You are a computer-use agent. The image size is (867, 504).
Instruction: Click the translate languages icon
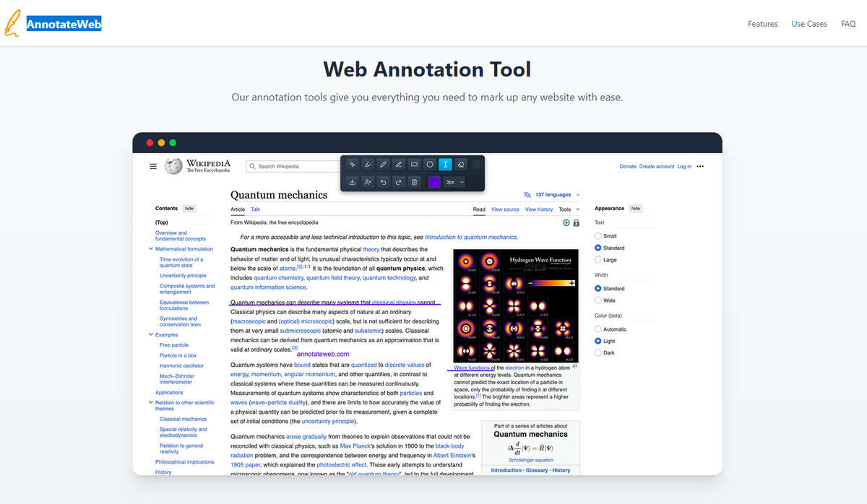click(527, 195)
